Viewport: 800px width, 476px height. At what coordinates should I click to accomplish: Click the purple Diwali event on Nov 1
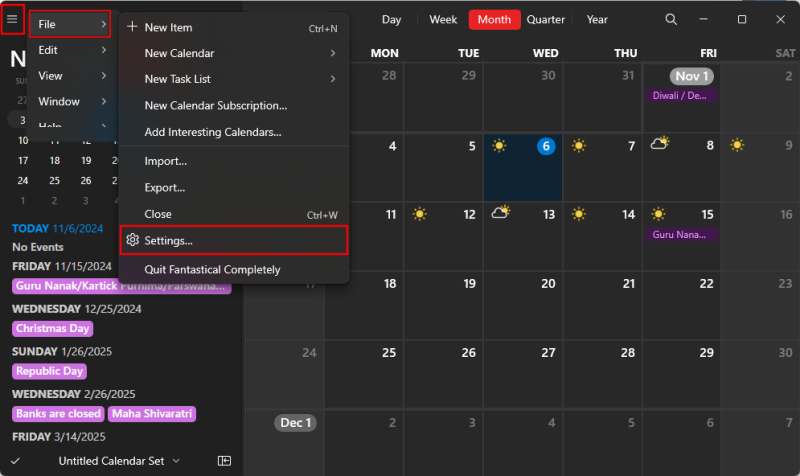point(680,96)
